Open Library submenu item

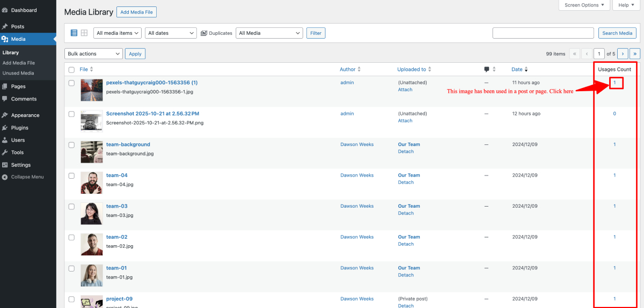[x=11, y=53]
